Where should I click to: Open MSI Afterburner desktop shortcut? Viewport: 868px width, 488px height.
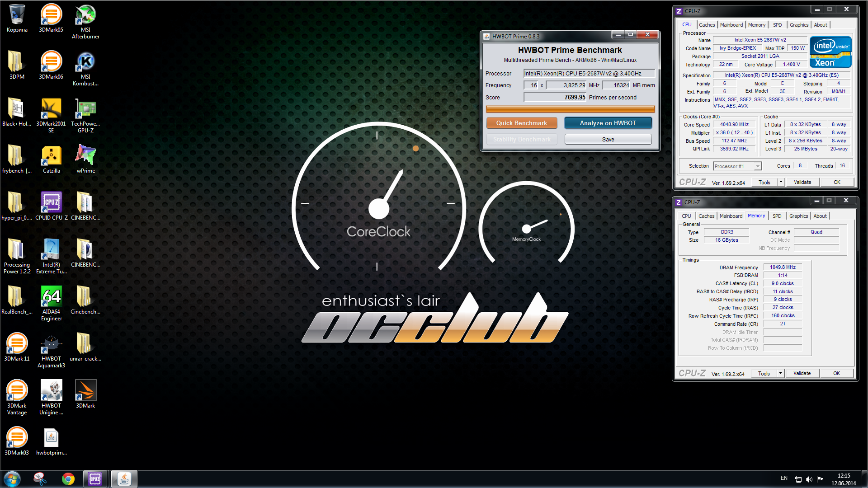[85, 22]
